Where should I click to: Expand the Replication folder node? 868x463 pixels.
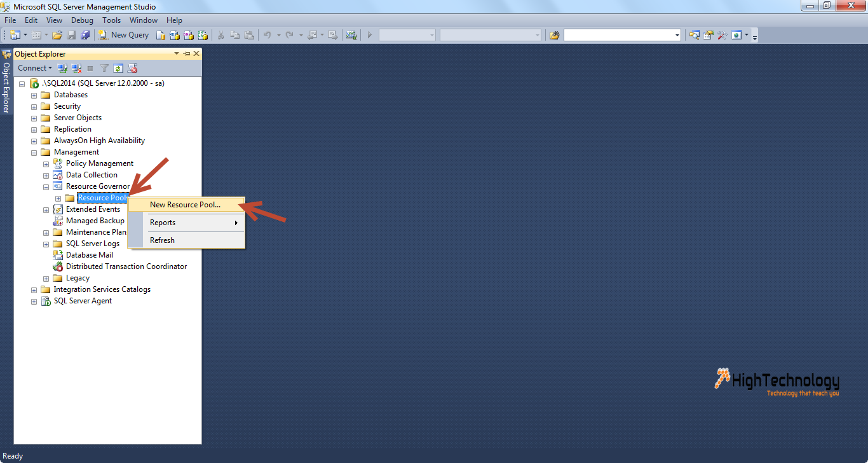pyautogui.click(x=34, y=129)
